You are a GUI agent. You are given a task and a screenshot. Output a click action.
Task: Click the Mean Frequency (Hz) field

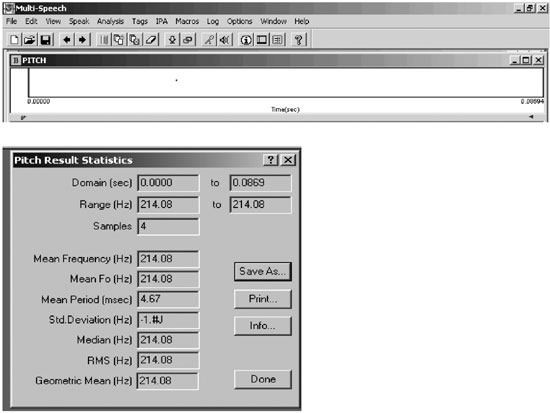168,259
